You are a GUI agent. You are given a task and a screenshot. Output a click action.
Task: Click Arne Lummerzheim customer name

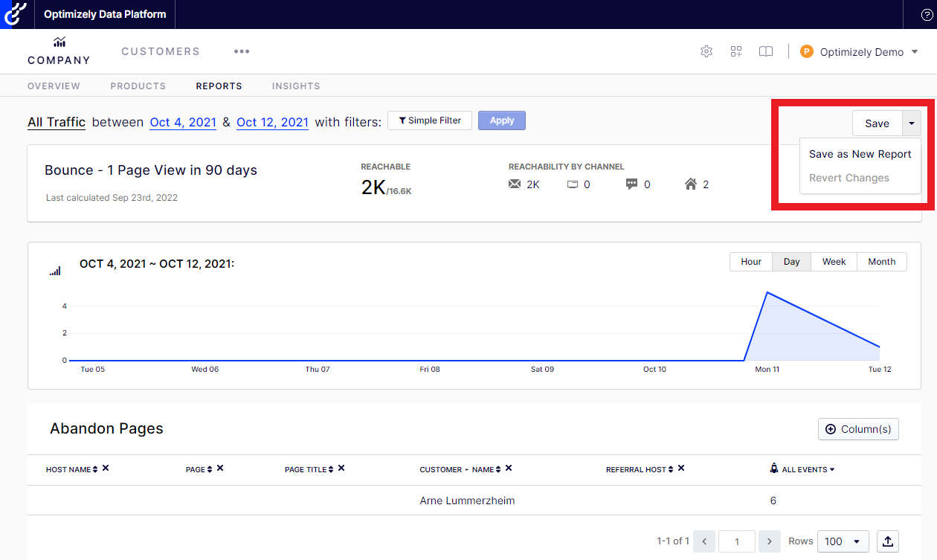[x=467, y=501]
